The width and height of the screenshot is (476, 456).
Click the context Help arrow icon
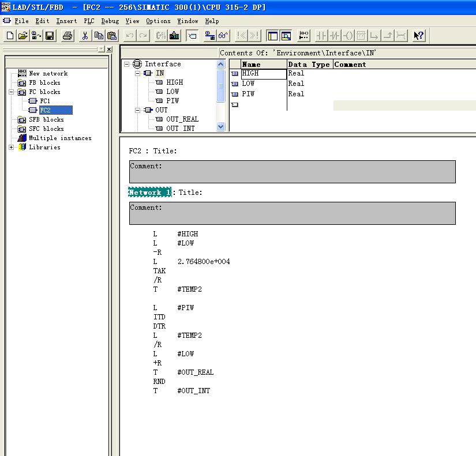419,36
